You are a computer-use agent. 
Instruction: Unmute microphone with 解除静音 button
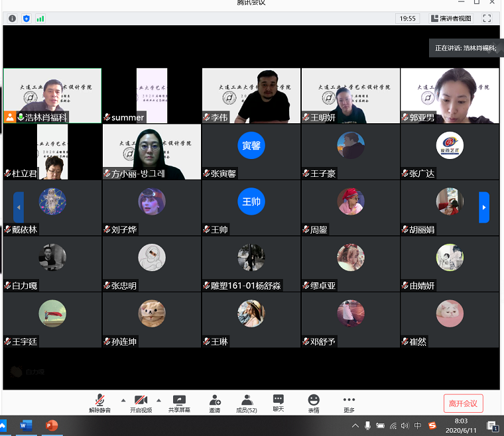100,404
